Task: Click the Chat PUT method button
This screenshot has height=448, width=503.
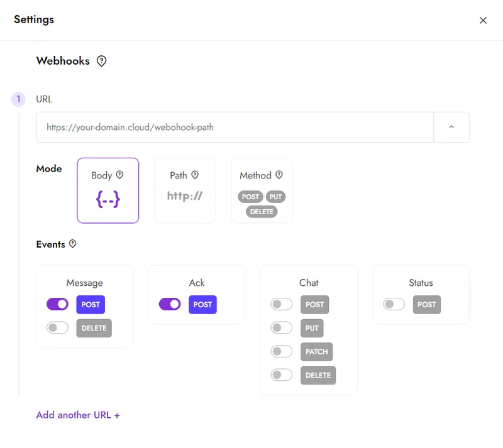Action: [312, 328]
